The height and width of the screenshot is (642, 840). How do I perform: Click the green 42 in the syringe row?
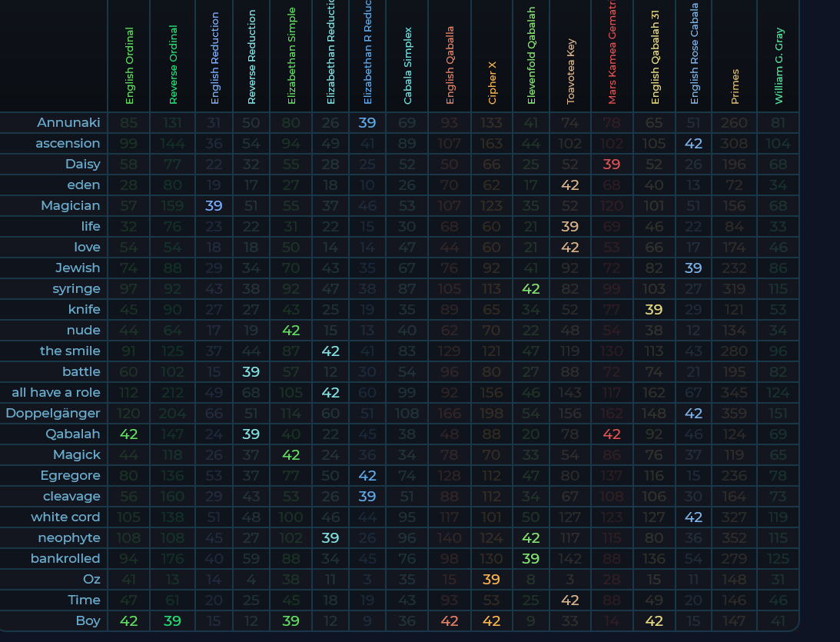pyautogui.click(x=531, y=288)
